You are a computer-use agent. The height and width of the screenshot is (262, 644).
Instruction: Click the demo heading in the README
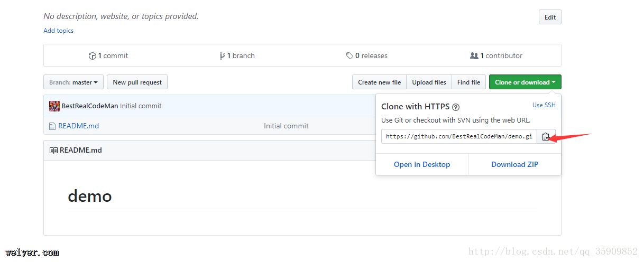click(x=90, y=196)
